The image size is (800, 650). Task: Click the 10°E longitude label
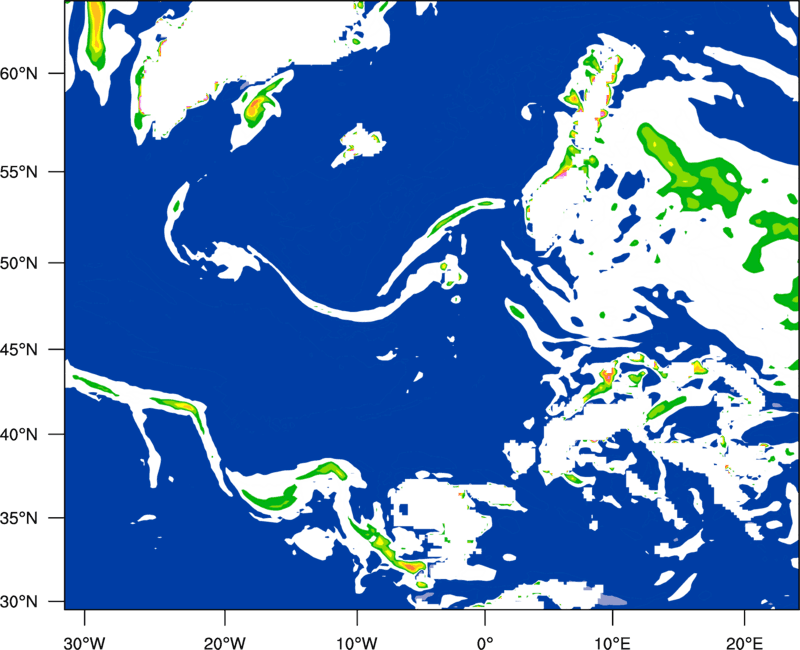(612, 642)
